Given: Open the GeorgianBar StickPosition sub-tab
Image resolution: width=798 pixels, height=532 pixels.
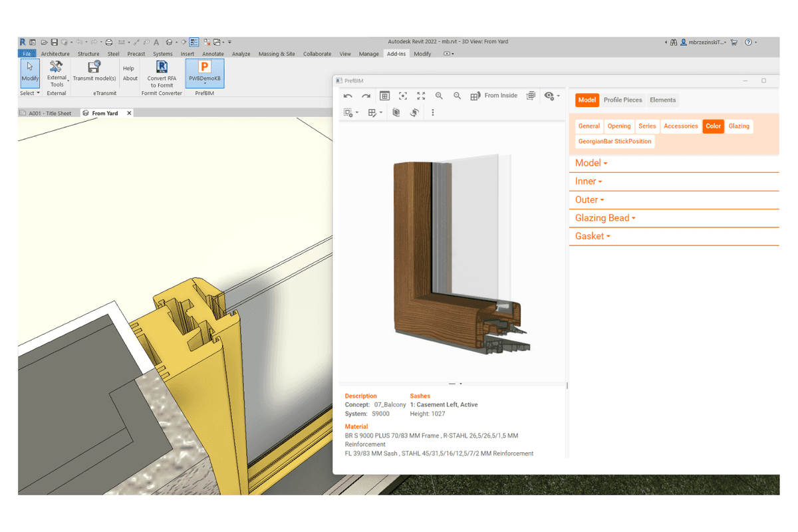Looking at the screenshot, I should click(615, 142).
